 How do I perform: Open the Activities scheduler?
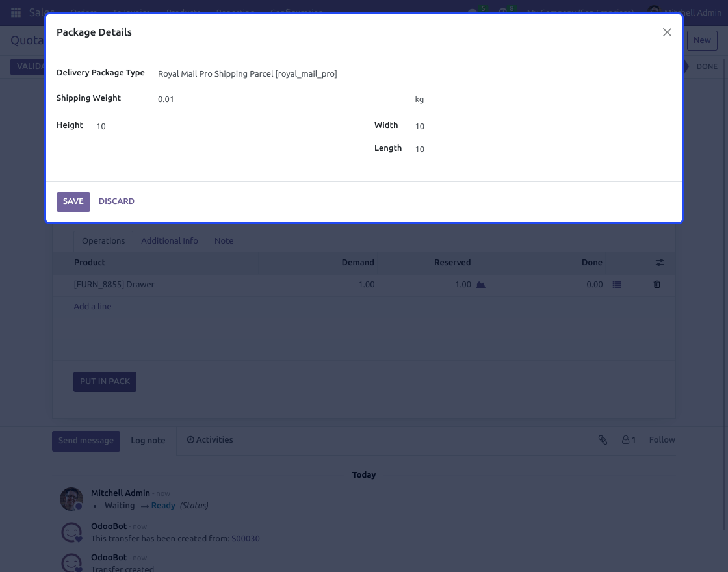tap(210, 440)
